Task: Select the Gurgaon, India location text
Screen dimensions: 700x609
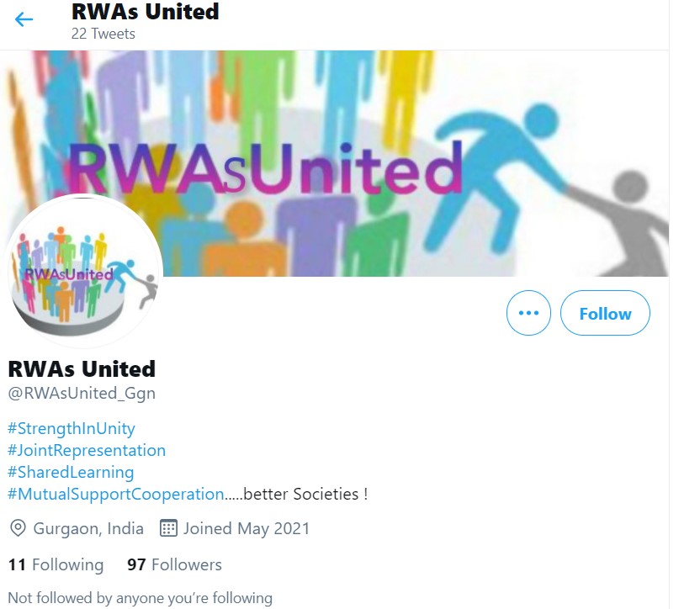Action: coord(88,528)
